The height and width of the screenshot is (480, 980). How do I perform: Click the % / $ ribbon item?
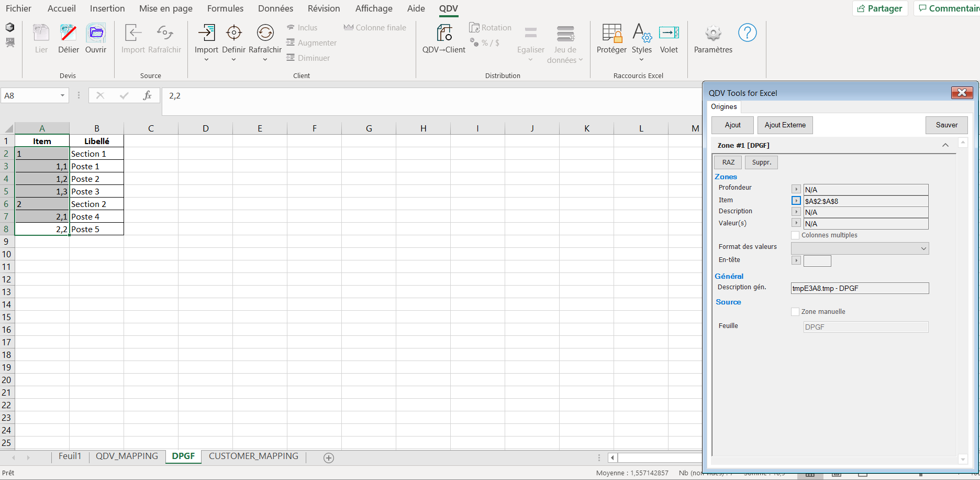click(x=485, y=43)
